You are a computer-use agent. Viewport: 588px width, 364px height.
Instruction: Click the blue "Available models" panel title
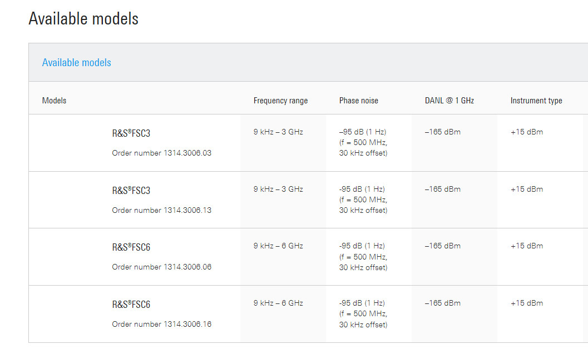tap(77, 63)
